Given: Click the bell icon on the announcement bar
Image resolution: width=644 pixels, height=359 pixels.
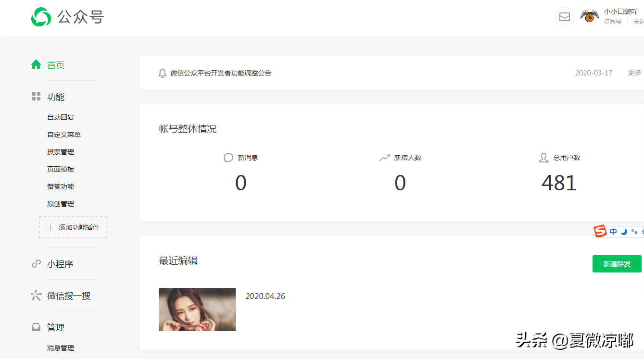Looking at the screenshot, I should [x=163, y=73].
